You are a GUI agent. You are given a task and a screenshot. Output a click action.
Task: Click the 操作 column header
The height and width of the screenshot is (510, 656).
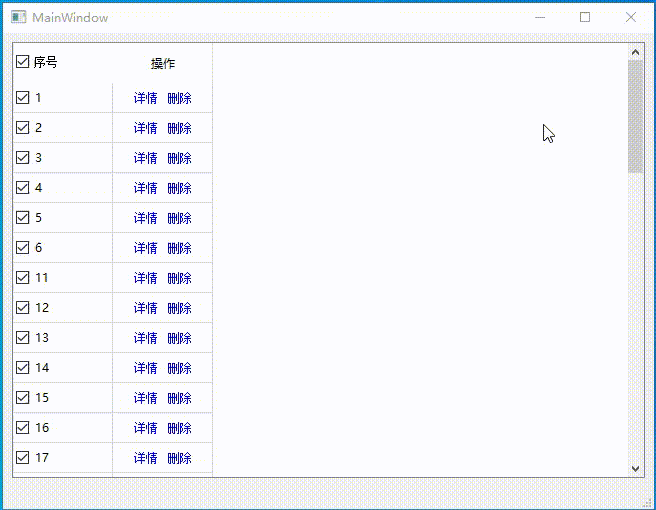pos(163,64)
